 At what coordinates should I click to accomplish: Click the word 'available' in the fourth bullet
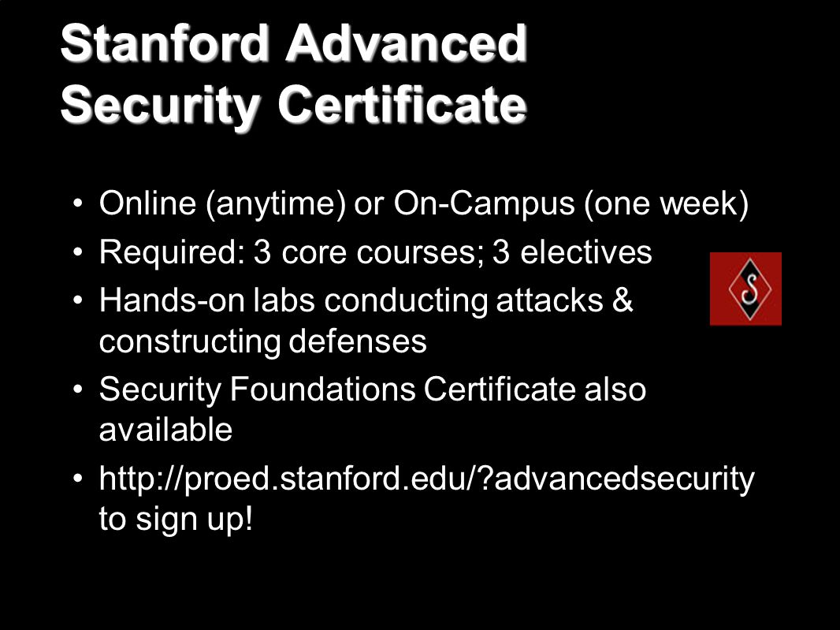[x=165, y=430]
